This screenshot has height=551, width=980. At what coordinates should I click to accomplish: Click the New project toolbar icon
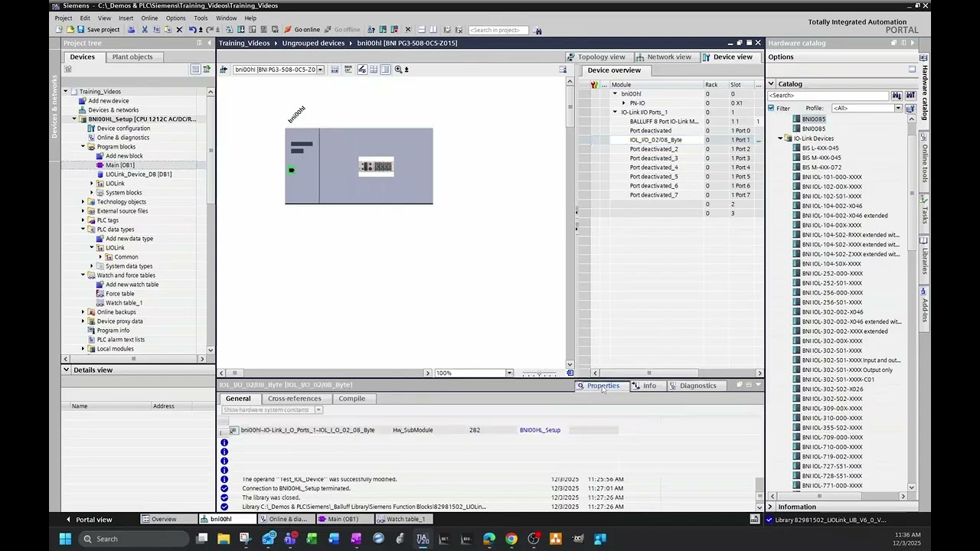coord(59,30)
